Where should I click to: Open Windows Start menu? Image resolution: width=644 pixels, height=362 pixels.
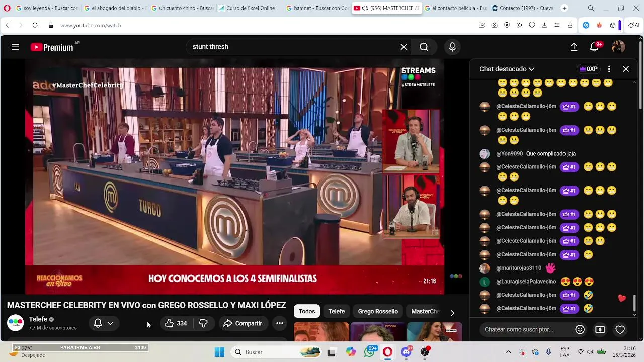pyautogui.click(x=219, y=352)
